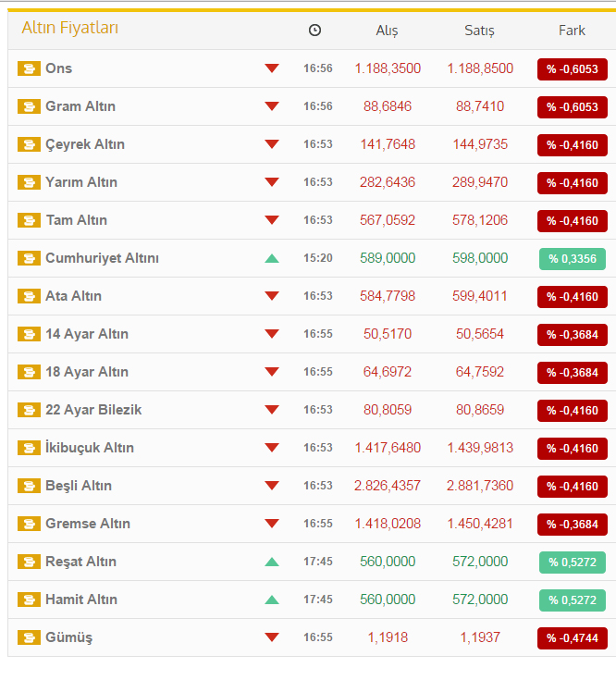
Task: Click the gold icon beside Çeyrek Altın
Action: [28, 144]
